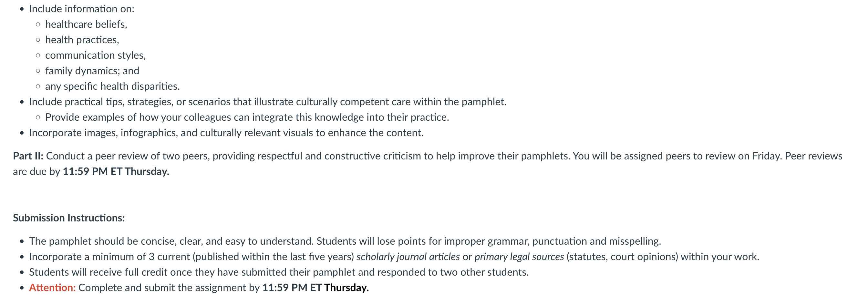Click 'Students will receive full credit' bullet
Image resolution: width=868 pixels, height=295 pixels.
pos(279,272)
